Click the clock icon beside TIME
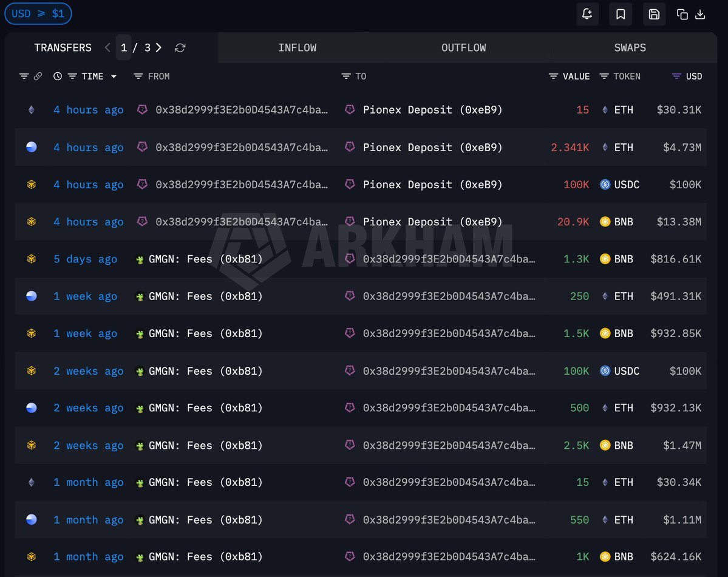This screenshot has width=728, height=577. (x=58, y=76)
